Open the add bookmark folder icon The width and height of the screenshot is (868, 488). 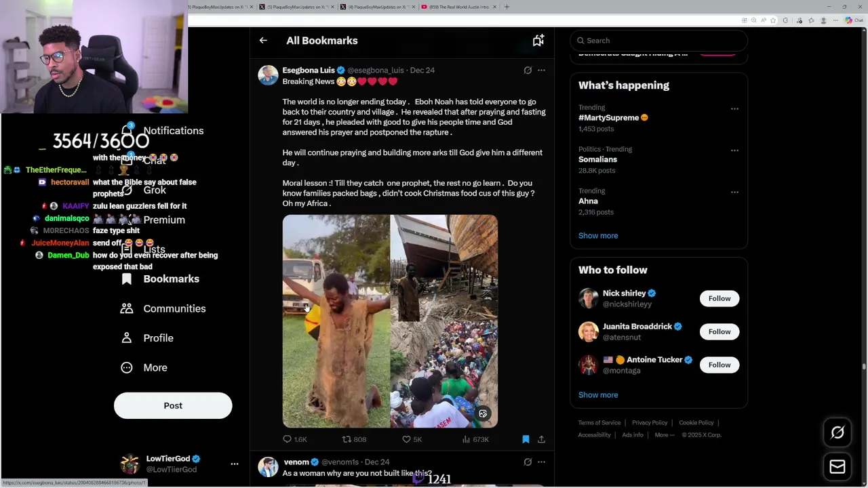[x=538, y=41]
